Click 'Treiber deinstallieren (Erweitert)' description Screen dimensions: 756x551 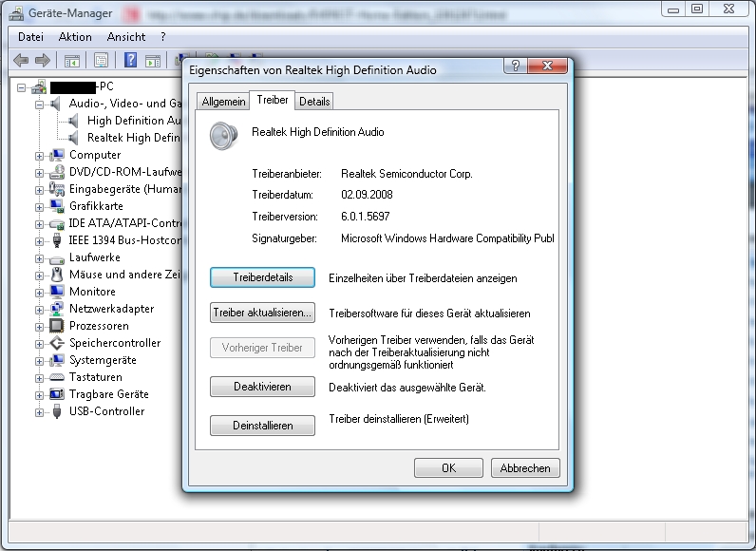(x=399, y=419)
